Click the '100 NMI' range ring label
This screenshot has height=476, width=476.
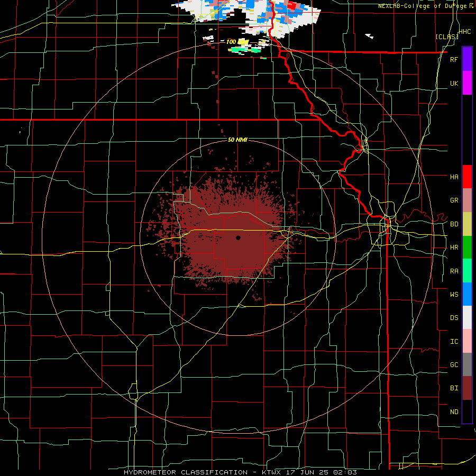coord(237,42)
